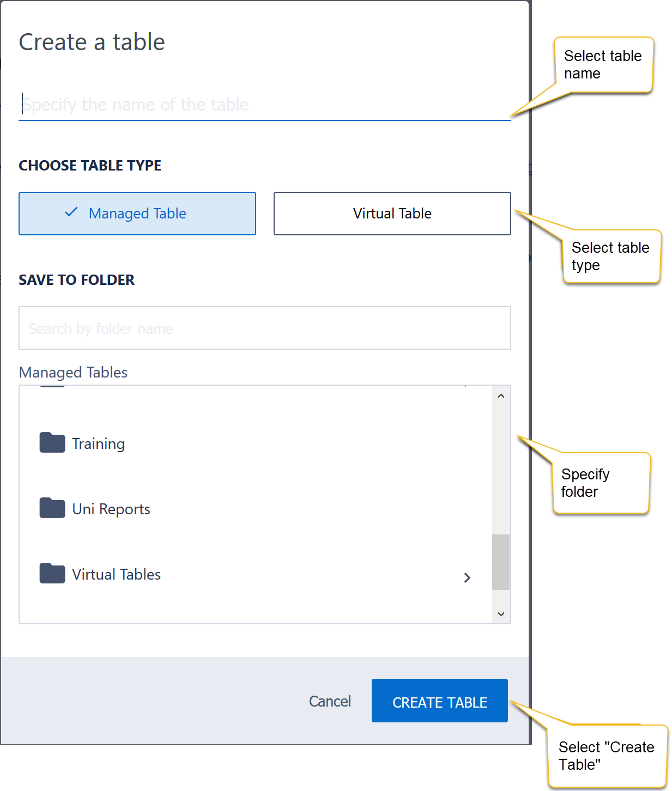Cancel the table creation dialog
This screenshot has height=791, width=672.
click(x=330, y=701)
